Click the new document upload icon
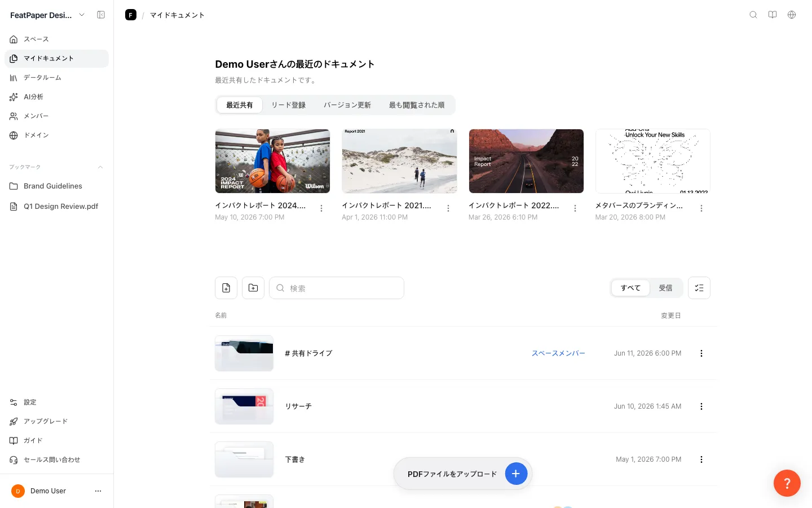 [x=226, y=288]
